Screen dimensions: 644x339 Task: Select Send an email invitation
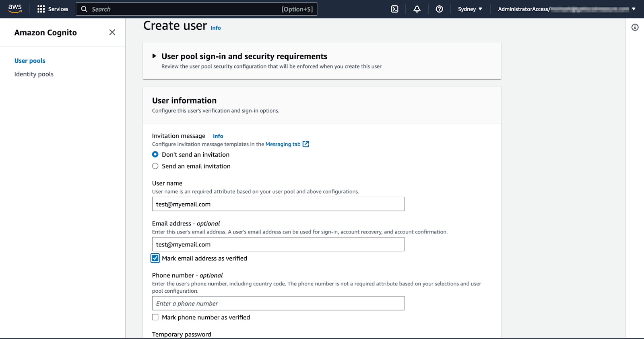click(155, 166)
